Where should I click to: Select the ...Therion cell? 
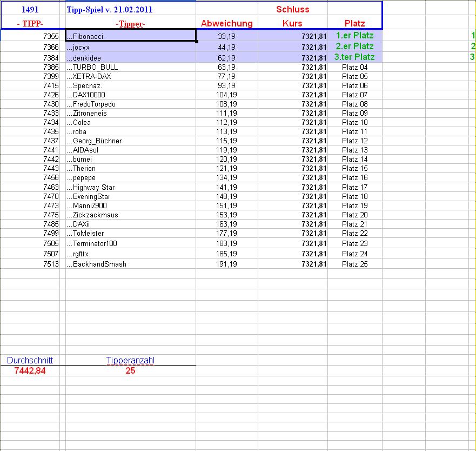131,168
